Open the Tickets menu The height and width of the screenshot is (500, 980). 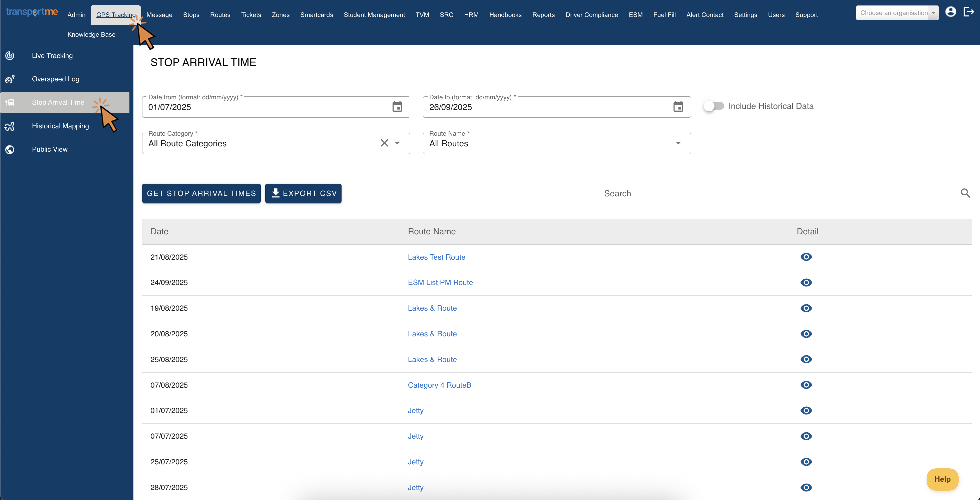tap(251, 15)
